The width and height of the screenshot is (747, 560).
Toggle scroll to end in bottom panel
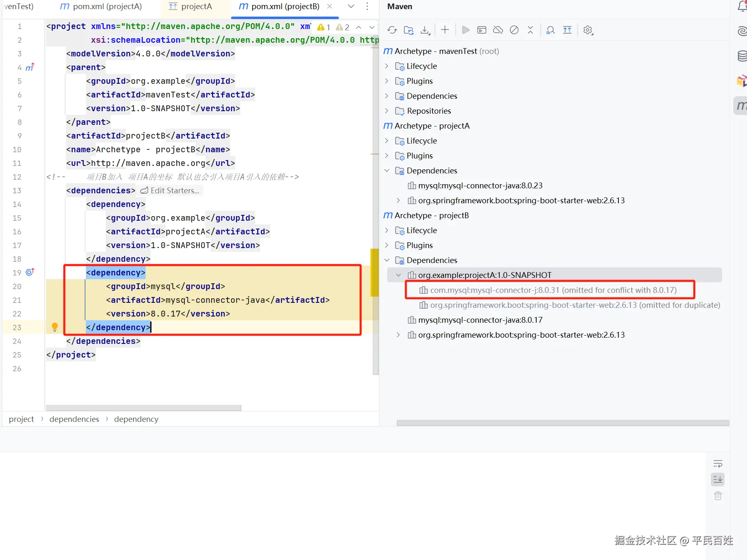(718, 480)
